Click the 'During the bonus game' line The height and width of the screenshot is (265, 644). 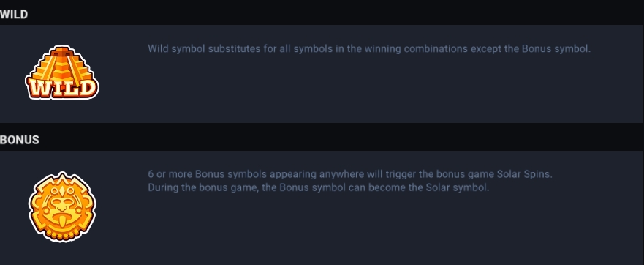tap(318, 187)
